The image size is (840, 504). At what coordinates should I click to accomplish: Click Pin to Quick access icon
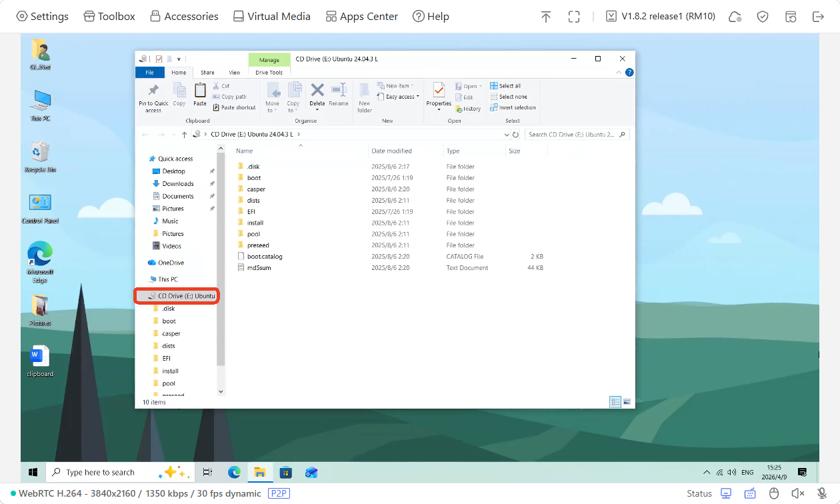click(153, 97)
